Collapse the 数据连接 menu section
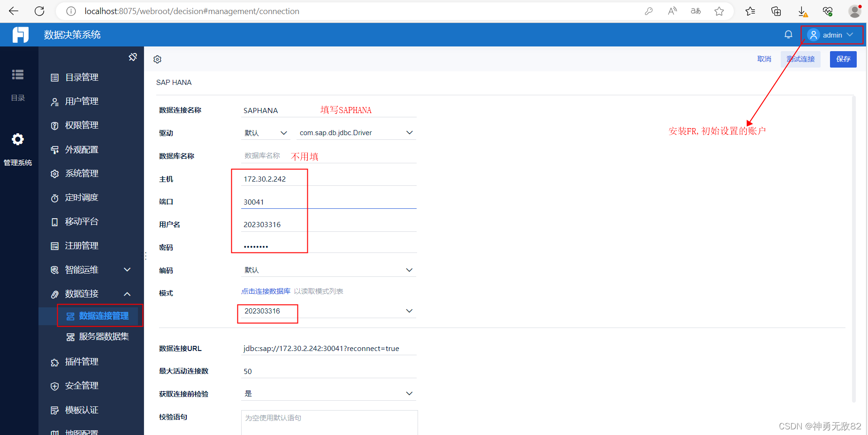Viewport: 868px width, 435px height. [x=127, y=294]
